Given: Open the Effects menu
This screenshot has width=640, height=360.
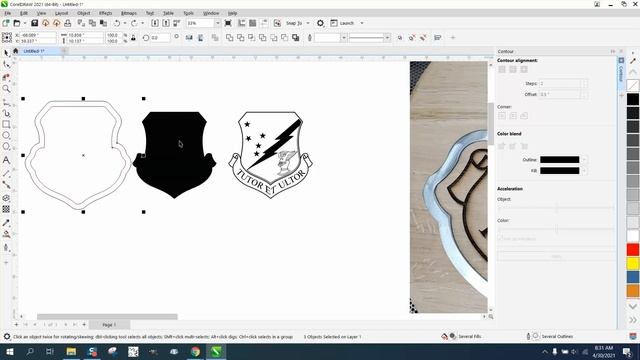Looking at the screenshot, I should click(x=105, y=13).
